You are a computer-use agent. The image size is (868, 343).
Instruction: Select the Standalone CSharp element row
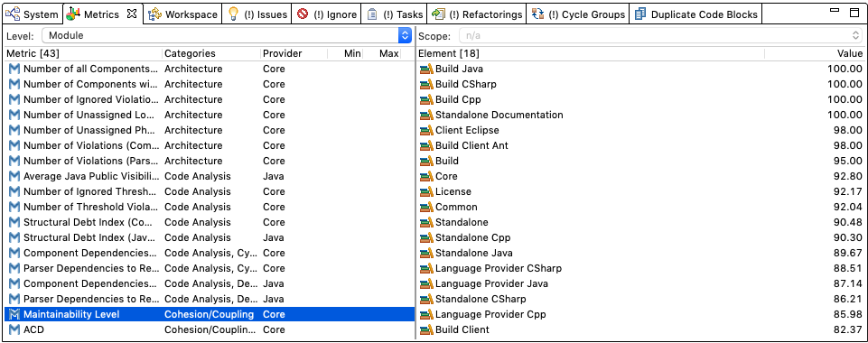point(640,299)
